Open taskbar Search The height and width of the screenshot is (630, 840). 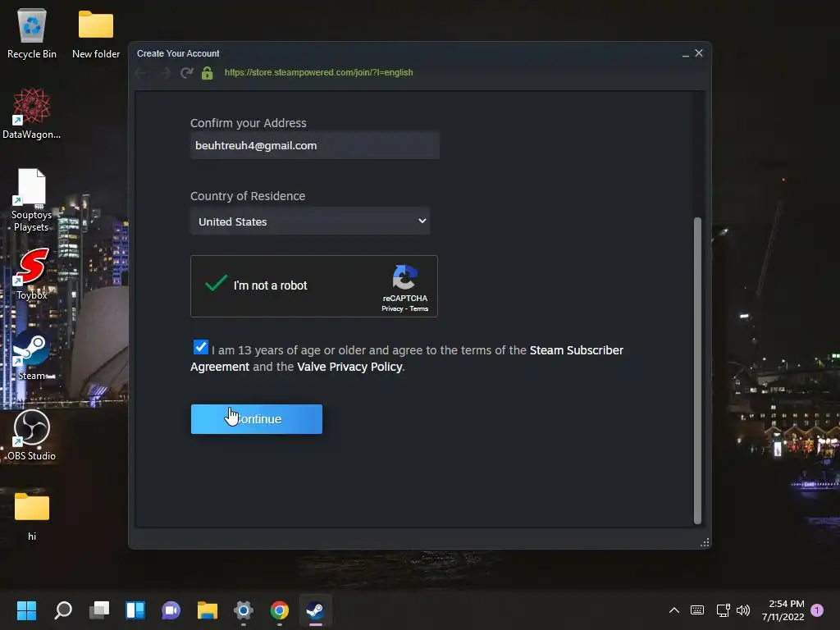(x=62, y=610)
